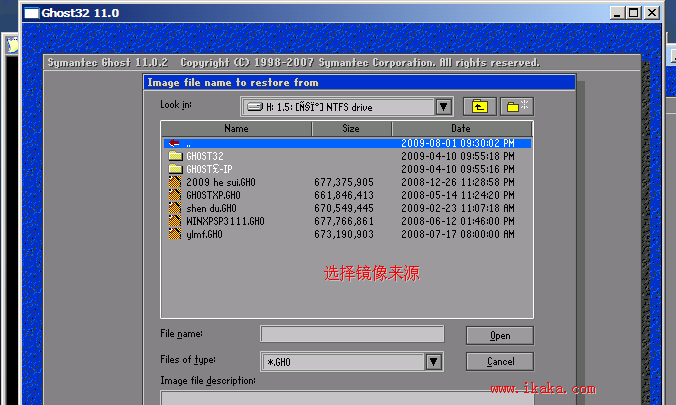Select the red parent-directory arrow icon
676x405 pixels.
[174, 143]
